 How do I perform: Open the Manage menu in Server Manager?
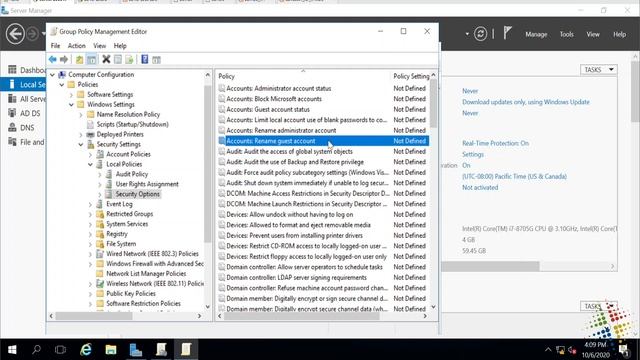pyautogui.click(x=536, y=34)
